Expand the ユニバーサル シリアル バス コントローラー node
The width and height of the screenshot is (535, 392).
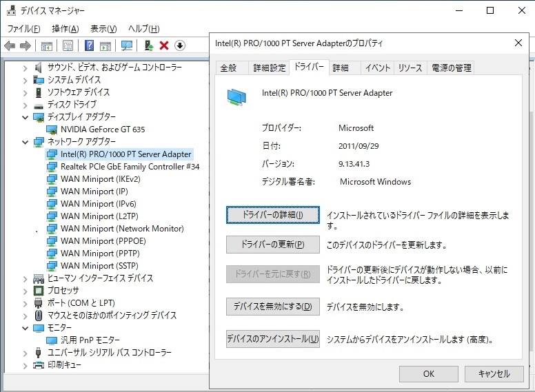tap(25, 353)
